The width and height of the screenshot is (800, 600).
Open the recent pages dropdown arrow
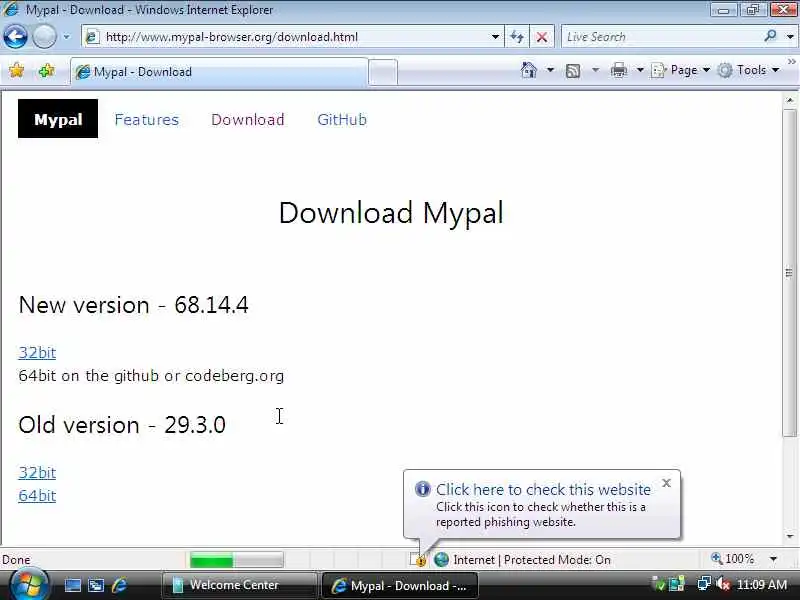66,37
